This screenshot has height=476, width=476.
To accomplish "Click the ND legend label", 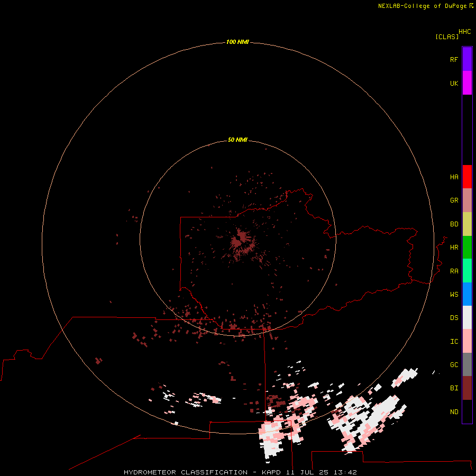I will (454, 411).
